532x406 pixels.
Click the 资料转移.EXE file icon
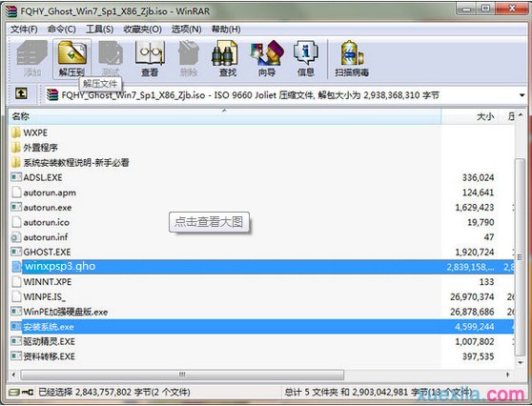pos(16,356)
